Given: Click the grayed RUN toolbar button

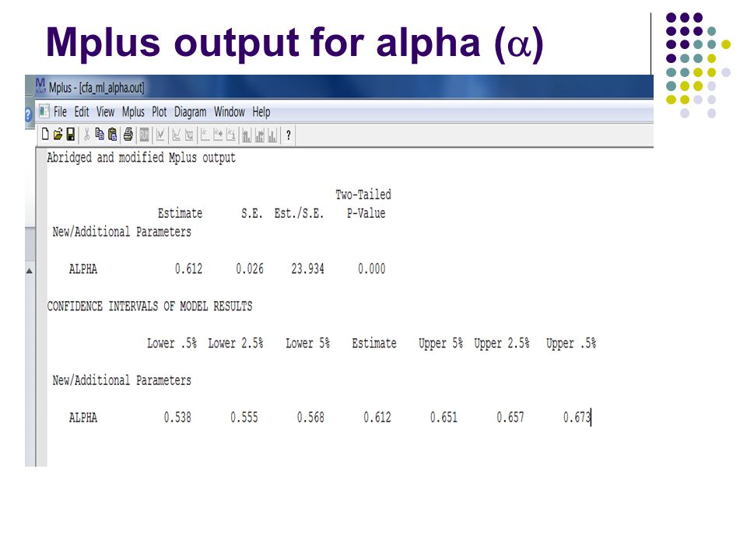Looking at the screenshot, I should [145, 135].
